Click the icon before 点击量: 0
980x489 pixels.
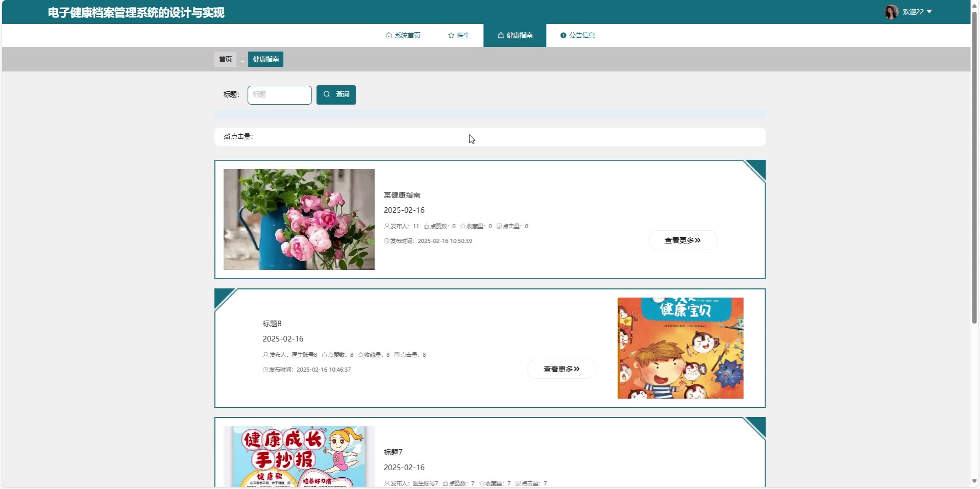499,226
